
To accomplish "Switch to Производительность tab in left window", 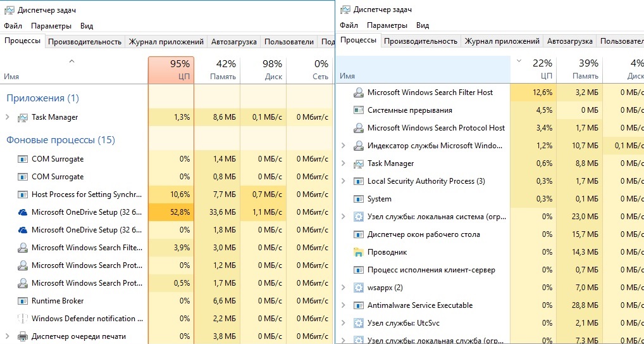I will pos(85,42).
